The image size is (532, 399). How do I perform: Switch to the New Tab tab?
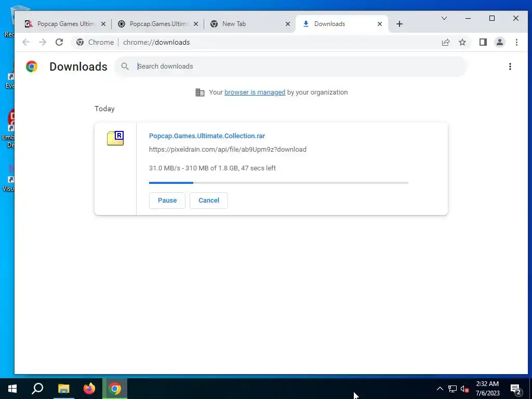tap(250, 24)
